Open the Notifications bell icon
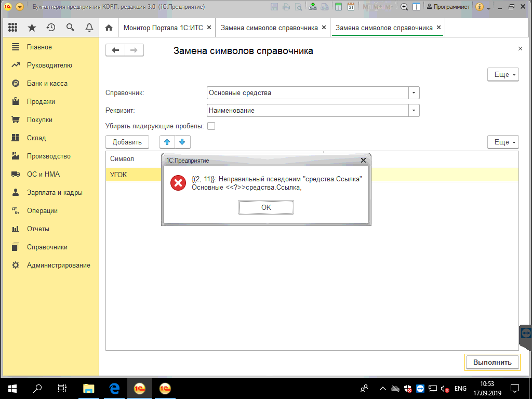The image size is (532, 399). coord(89,28)
